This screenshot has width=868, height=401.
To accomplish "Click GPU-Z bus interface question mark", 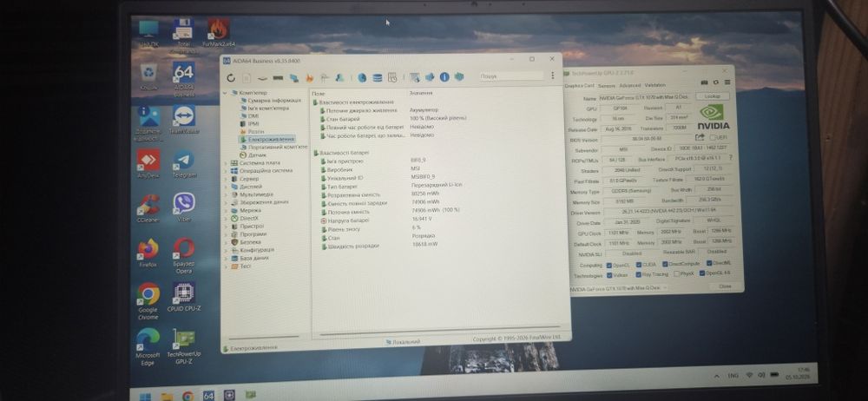I will point(731,158).
